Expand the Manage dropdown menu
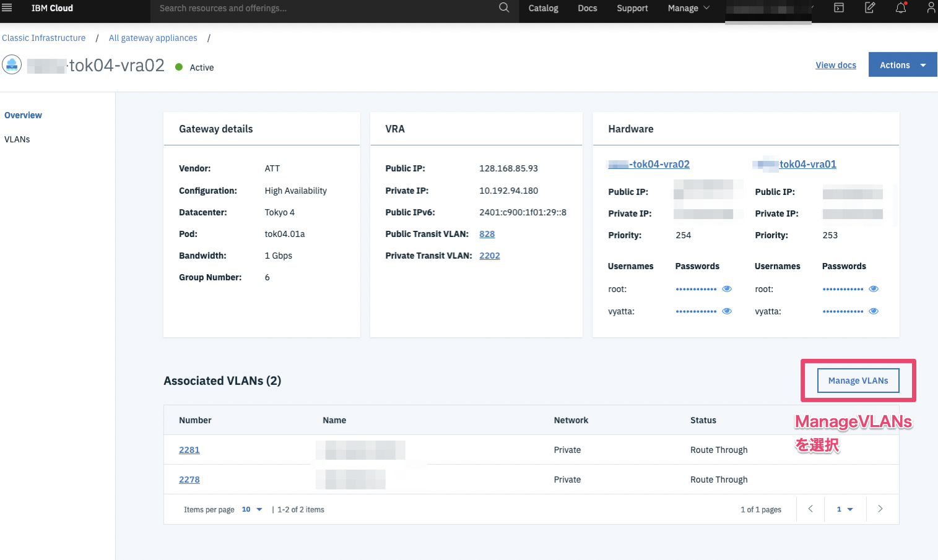The image size is (938, 560). click(x=688, y=8)
